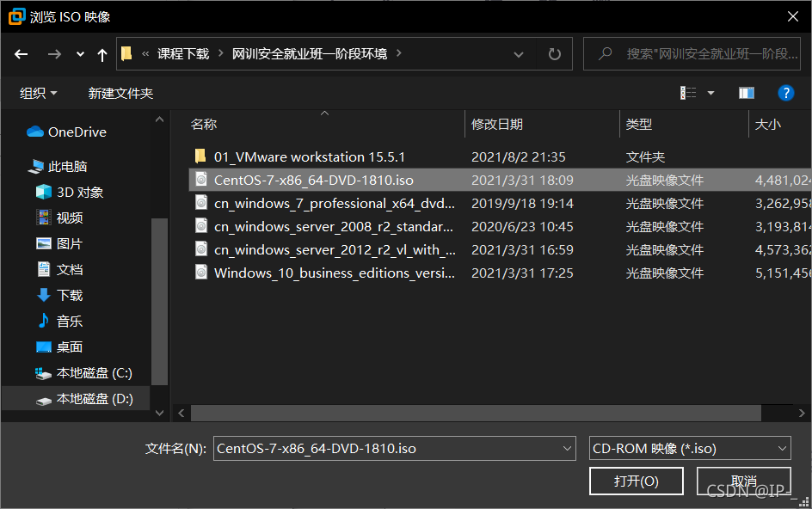Change the view layout icon
The height and width of the screenshot is (509, 812).
coord(688,93)
